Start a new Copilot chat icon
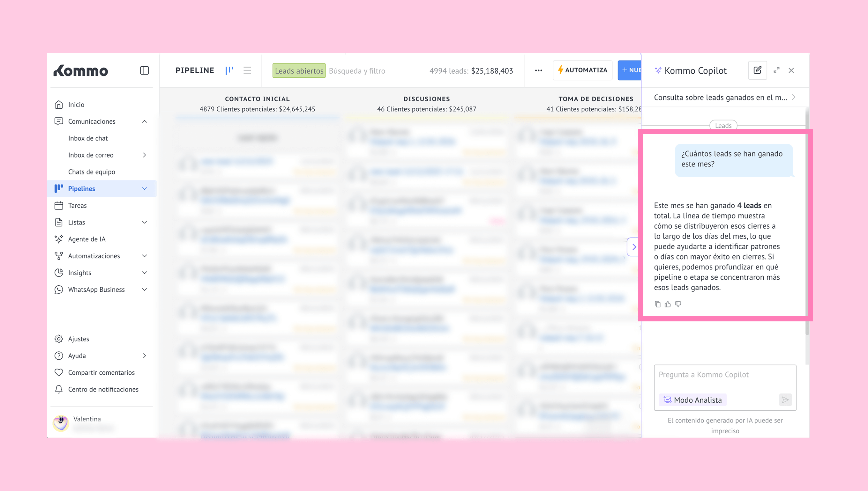Screen dimensions: 868x491 tap(757, 70)
